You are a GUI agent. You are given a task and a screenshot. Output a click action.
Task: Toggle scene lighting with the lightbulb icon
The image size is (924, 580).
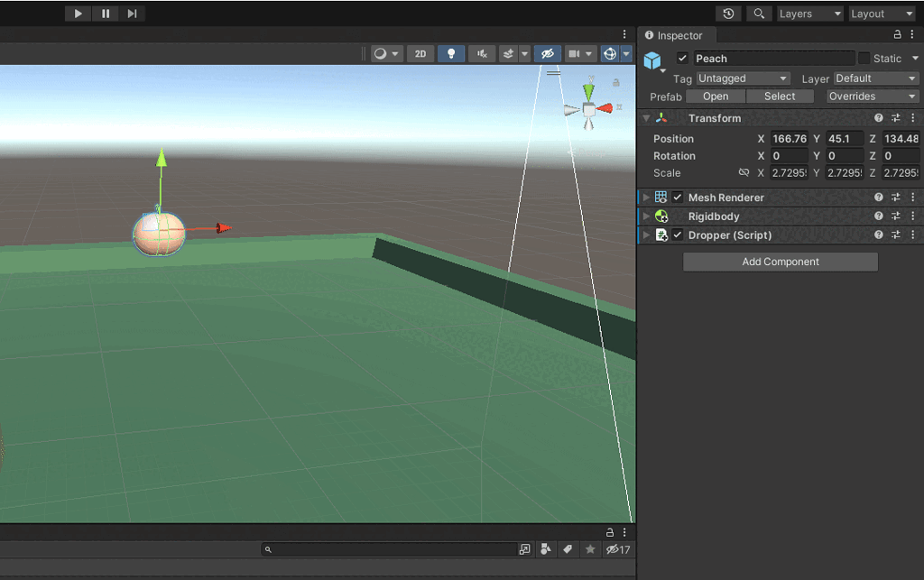click(x=451, y=54)
